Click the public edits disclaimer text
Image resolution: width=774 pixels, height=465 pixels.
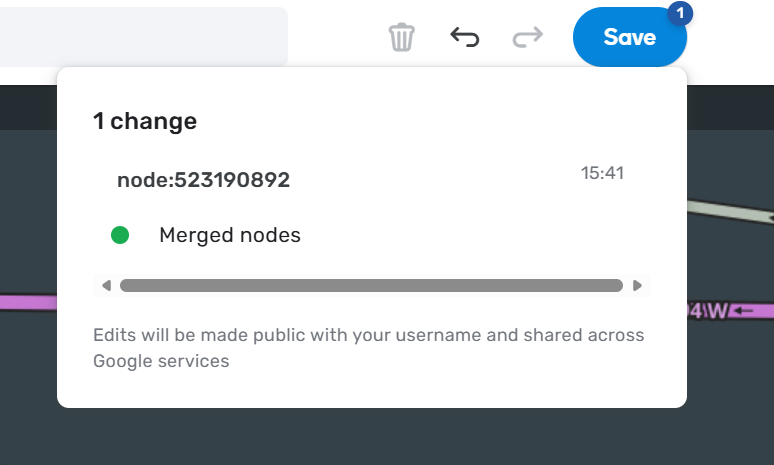(368, 348)
